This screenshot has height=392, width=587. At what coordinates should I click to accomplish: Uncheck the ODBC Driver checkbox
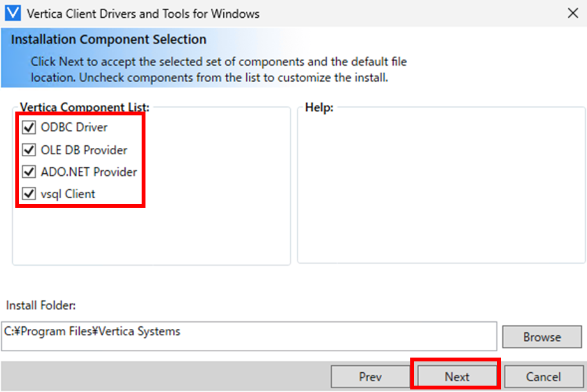pyautogui.click(x=29, y=127)
